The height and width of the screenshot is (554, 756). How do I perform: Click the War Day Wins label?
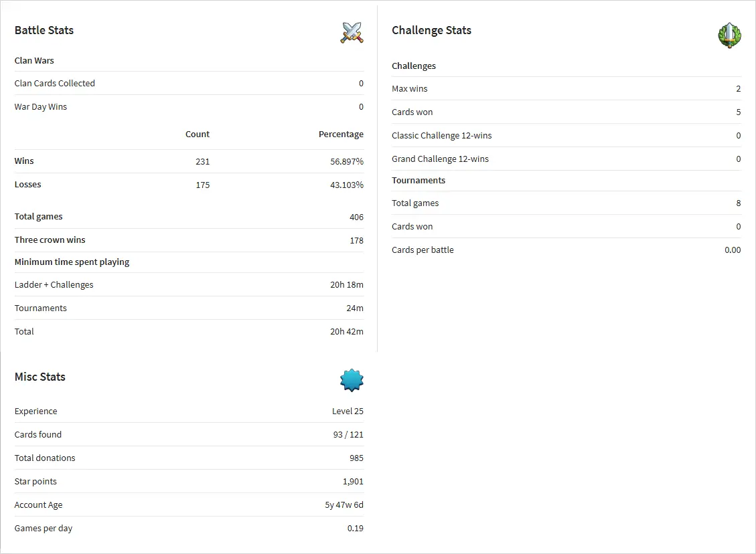coord(41,107)
